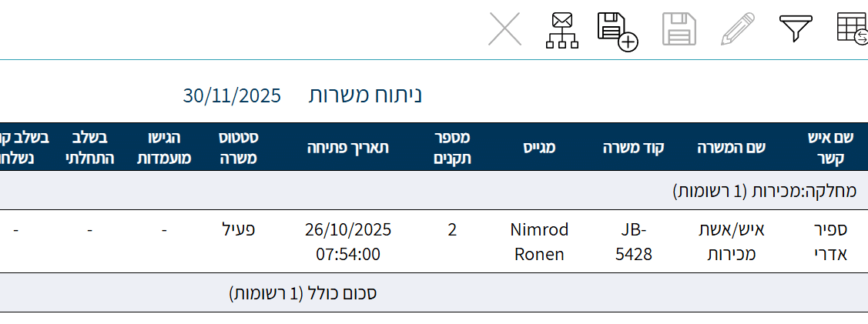Click the הגישו מועמדות column header
868x324 pixels.
(x=164, y=147)
